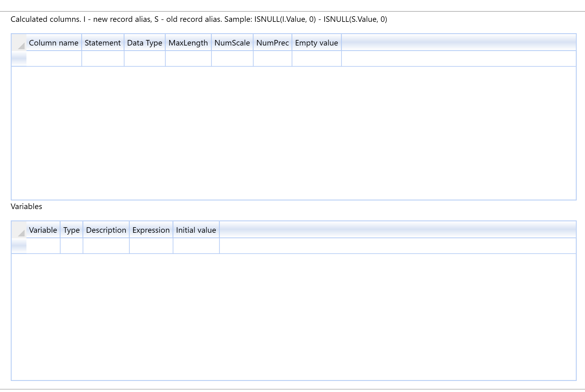This screenshot has height=392, width=585.
Task: Edit the empty Data Type cell
Action: tap(144, 58)
